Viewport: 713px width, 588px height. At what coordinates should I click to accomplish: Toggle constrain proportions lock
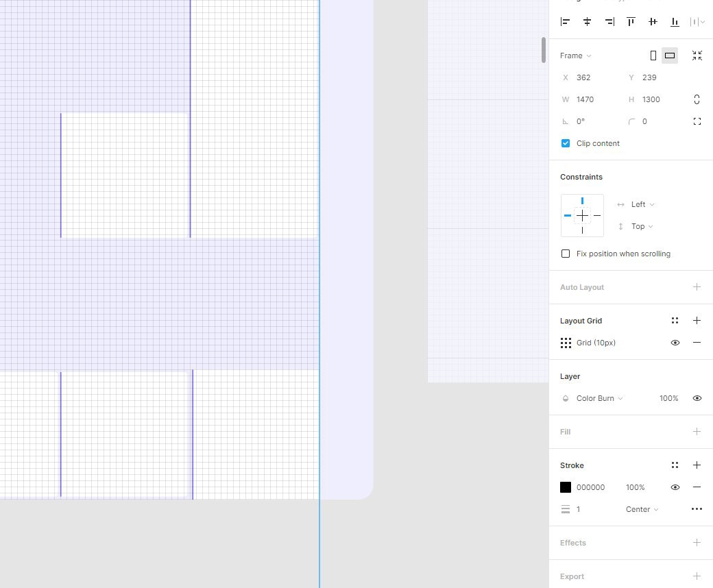[x=697, y=99]
